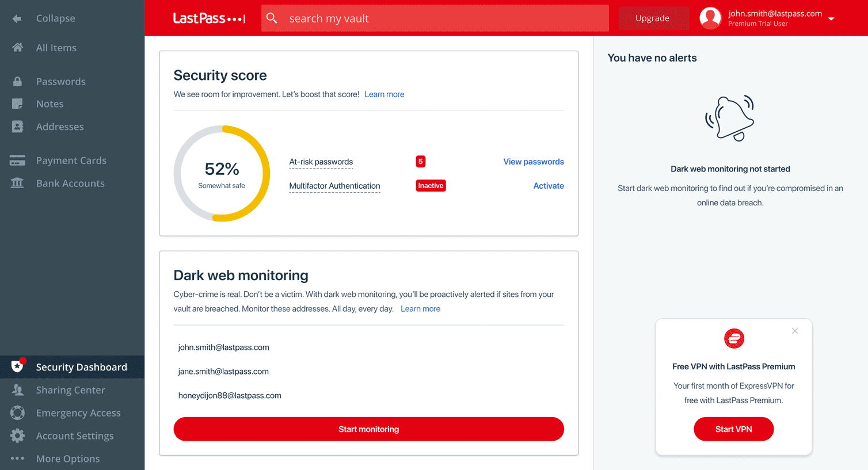The width and height of the screenshot is (868, 470).
Task: Click Start monitoring for dark web monitoring
Action: coord(368,429)
